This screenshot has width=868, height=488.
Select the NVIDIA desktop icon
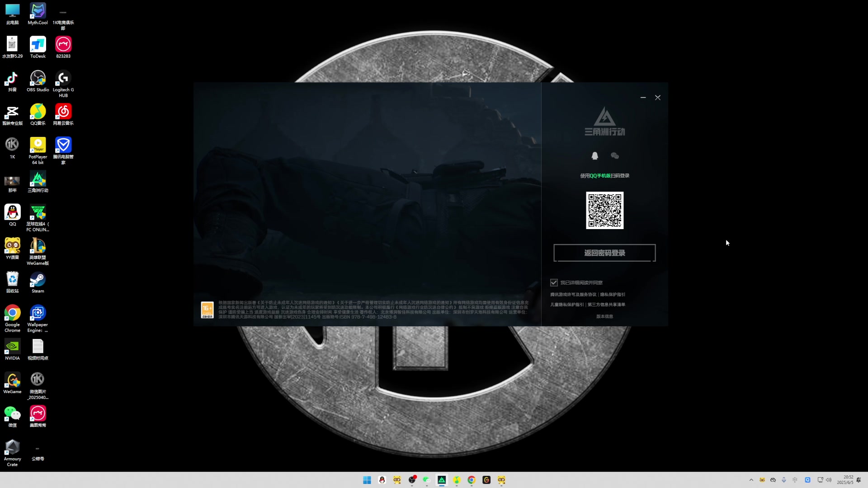tap(12, 350)
